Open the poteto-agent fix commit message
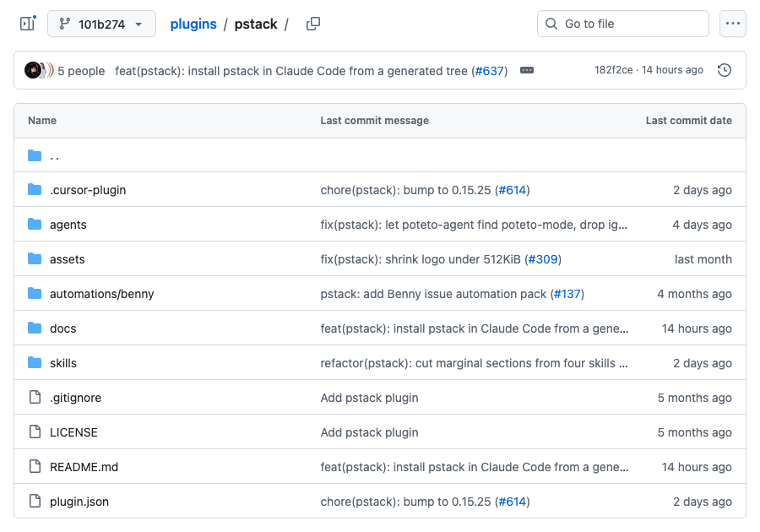The width and height of the screenshot is (760, 532). 474,225
